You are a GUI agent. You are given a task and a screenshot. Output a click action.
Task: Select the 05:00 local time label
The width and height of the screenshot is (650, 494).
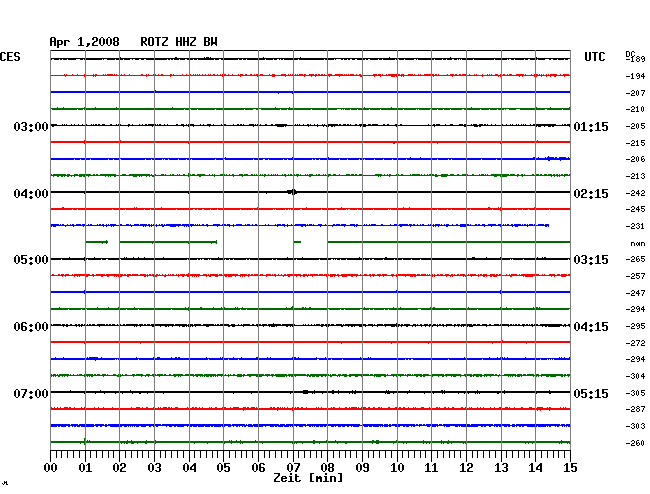pyautogui.click(x=31, y=260)
